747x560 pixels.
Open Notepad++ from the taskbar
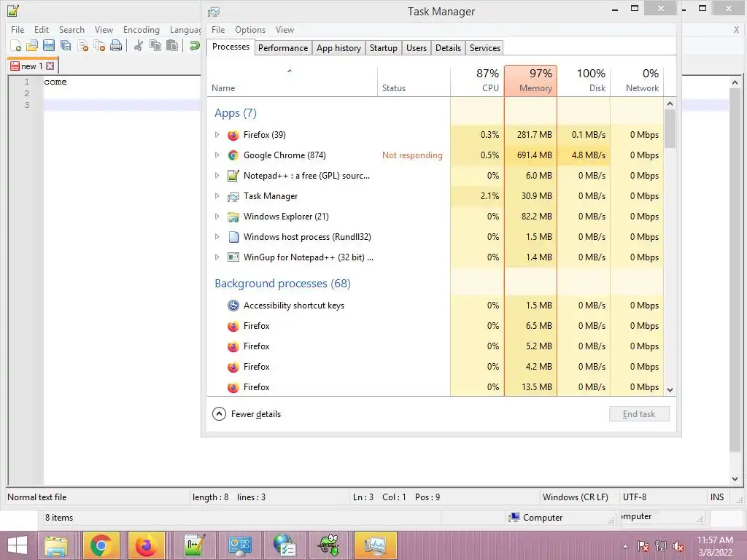(x=194, y=545)
